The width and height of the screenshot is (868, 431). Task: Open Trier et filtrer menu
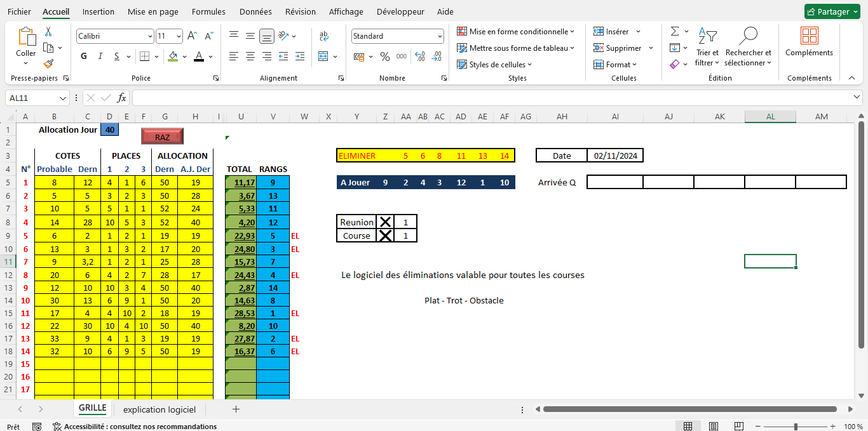point(707,46)
